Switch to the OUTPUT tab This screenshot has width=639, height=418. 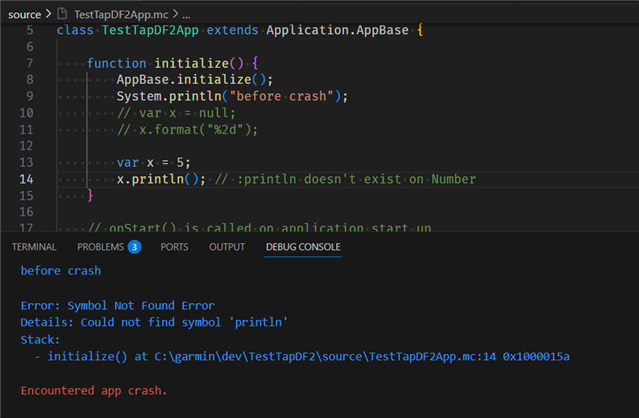[226, 247]
